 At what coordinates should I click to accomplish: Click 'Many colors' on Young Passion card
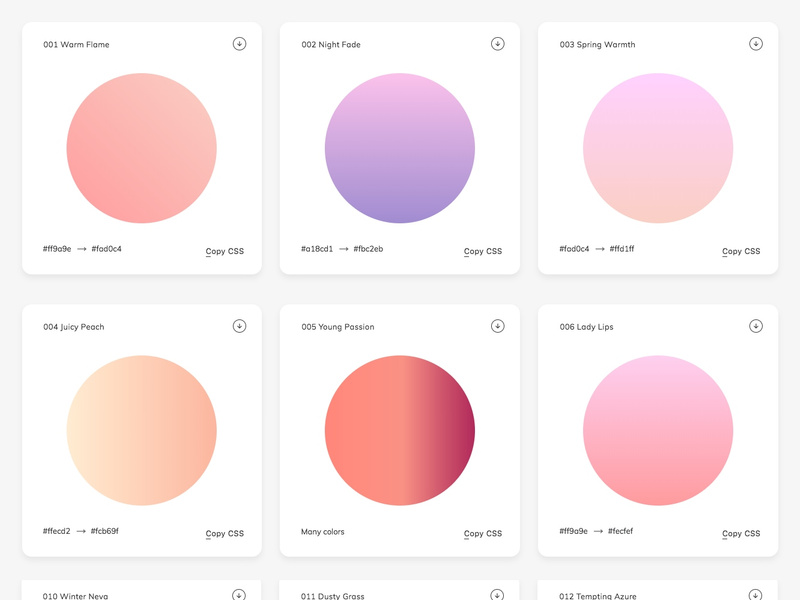point(322,532)
